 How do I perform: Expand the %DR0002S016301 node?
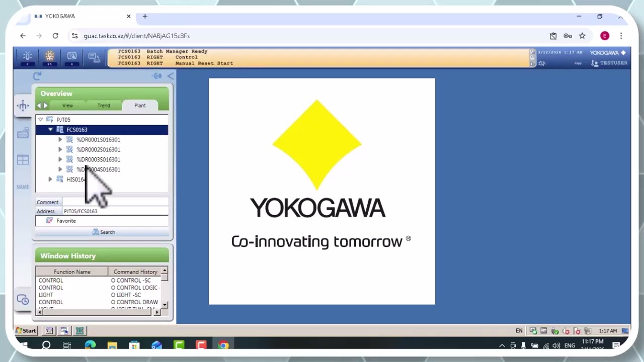(x=60, y=149)
